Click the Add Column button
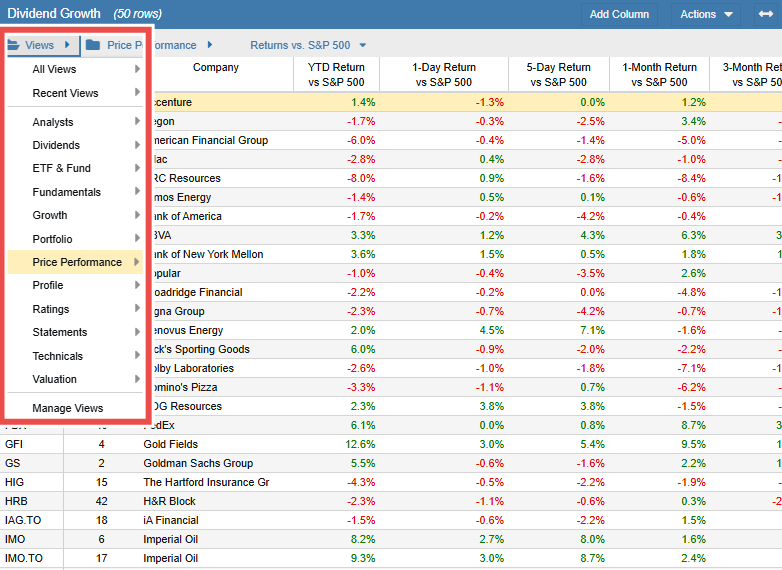 point(619,14)
